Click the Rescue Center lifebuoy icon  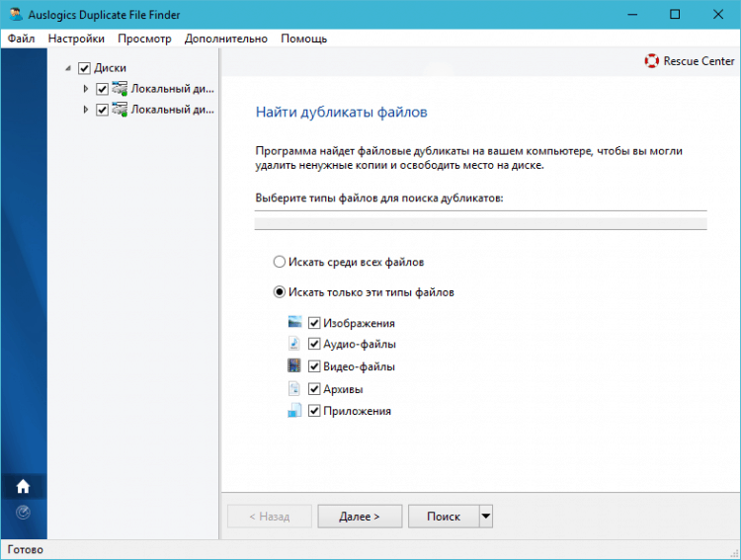(652, 61)
